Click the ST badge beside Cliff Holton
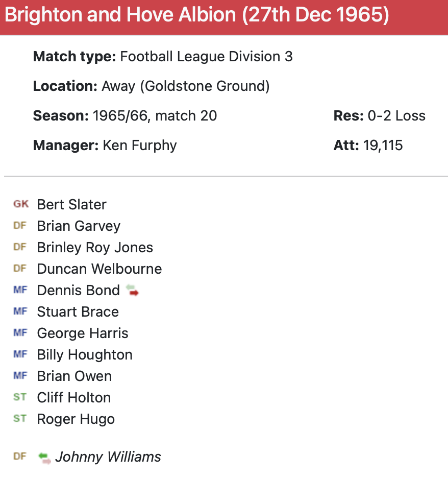 [20, 397]
